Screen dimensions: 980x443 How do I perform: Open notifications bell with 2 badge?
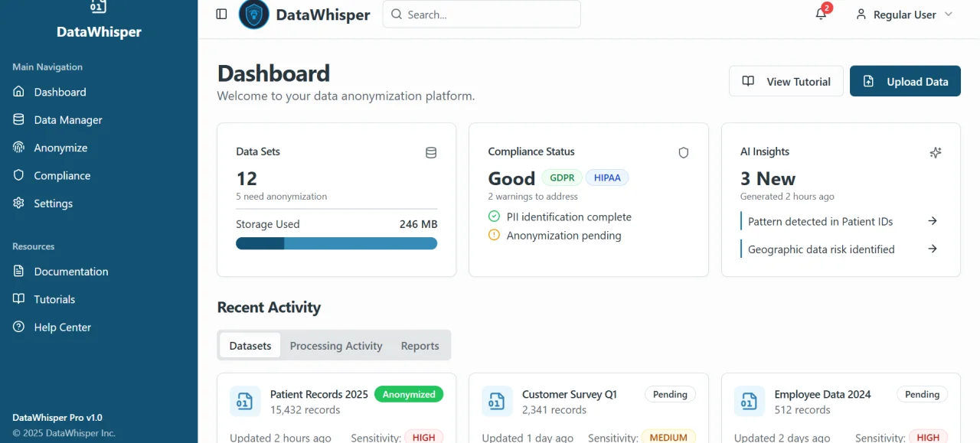(x=821, y=14)
